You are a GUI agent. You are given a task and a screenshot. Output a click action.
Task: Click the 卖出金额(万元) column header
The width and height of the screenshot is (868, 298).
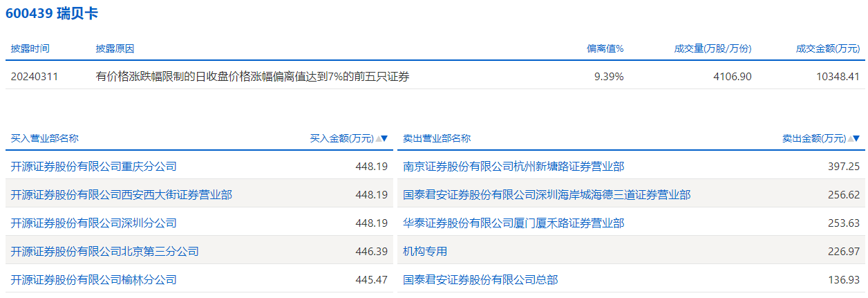[x=813, y=138]
